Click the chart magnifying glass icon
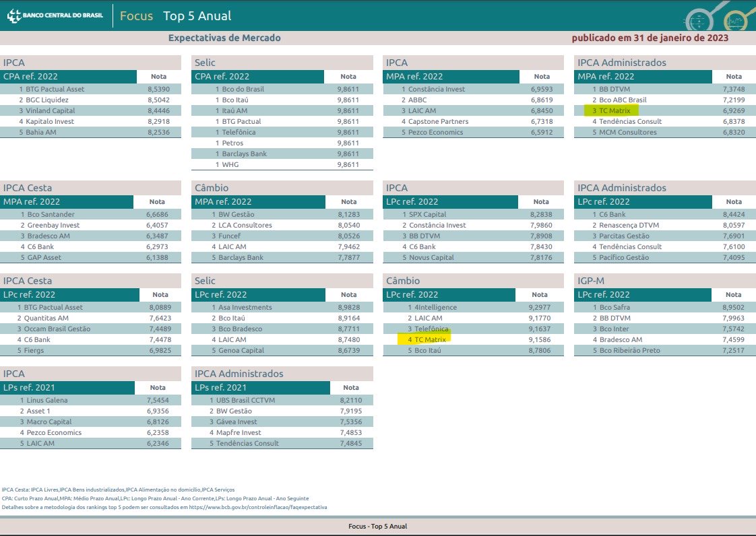The image size is (756, 536). pos(736,20)
